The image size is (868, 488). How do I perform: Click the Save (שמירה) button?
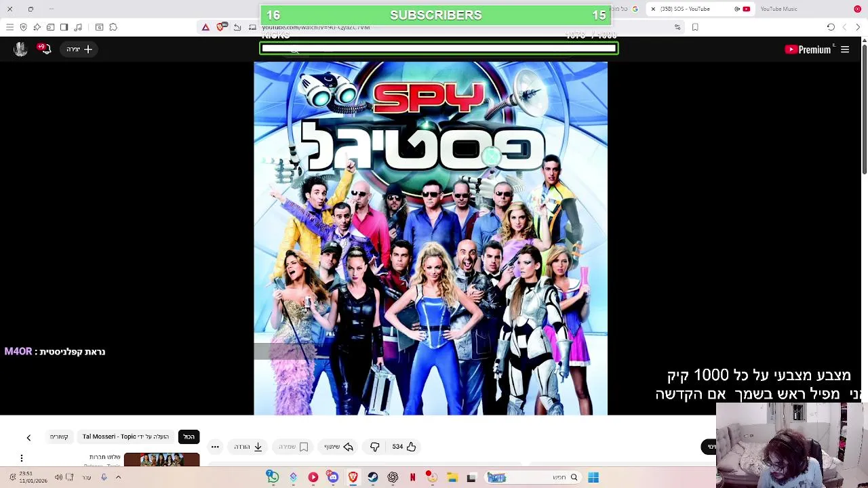(294, 447)
